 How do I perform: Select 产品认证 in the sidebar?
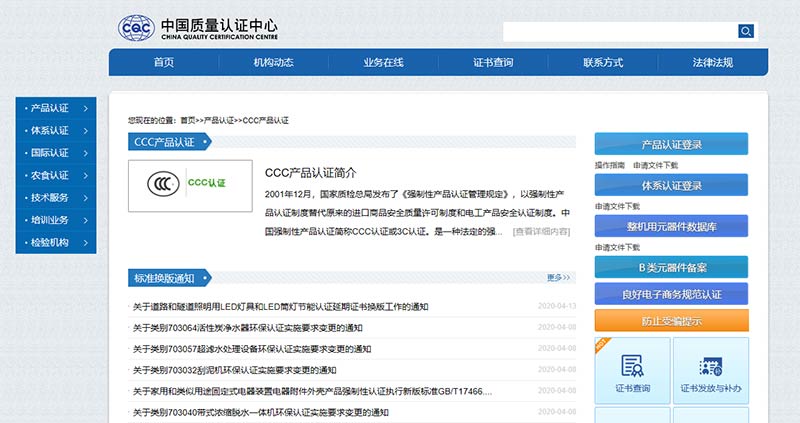pos(49,108)
